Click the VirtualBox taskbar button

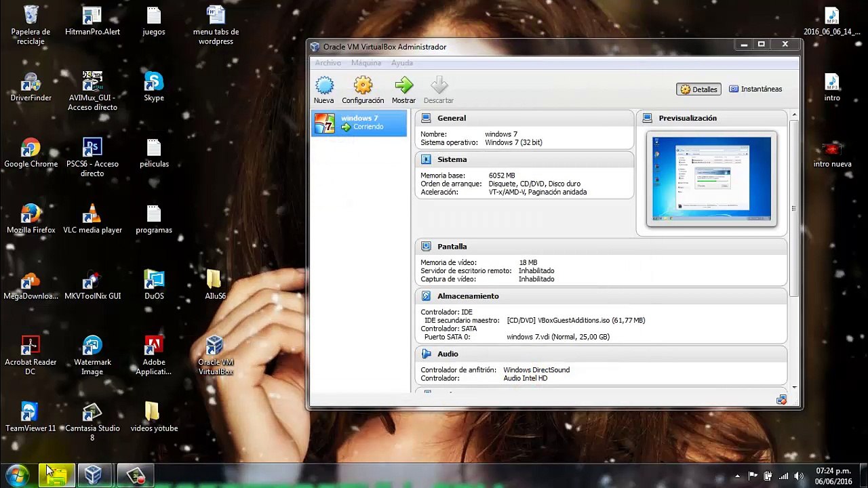[x=94, y=476]
